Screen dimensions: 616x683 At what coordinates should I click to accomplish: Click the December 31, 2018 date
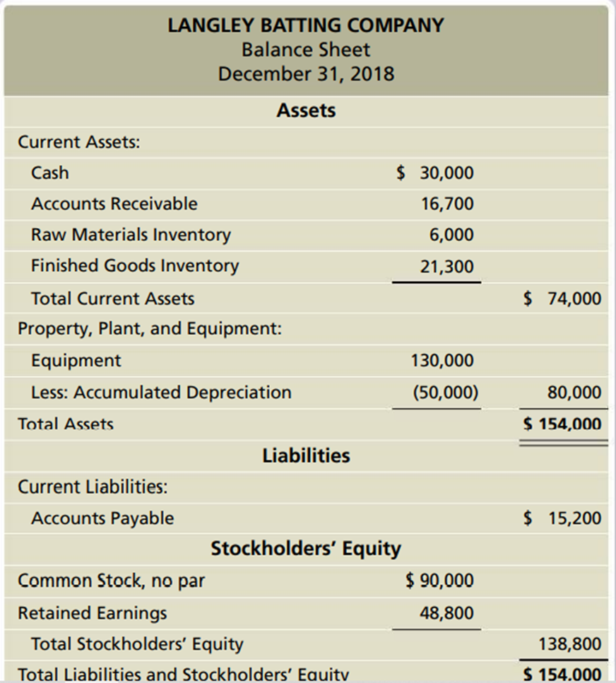click(306, 73)
